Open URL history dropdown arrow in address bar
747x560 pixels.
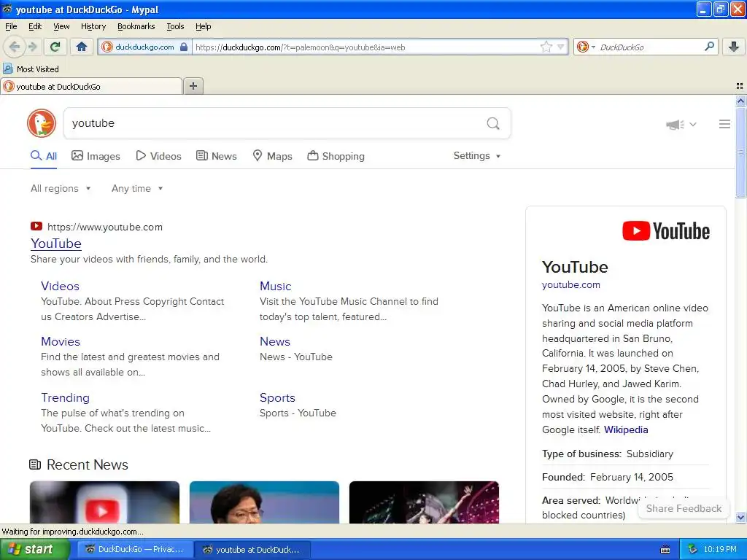(x=561, y=47)
